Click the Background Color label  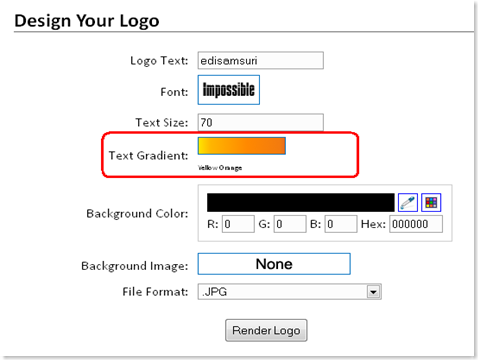click(x=137, y=213)
